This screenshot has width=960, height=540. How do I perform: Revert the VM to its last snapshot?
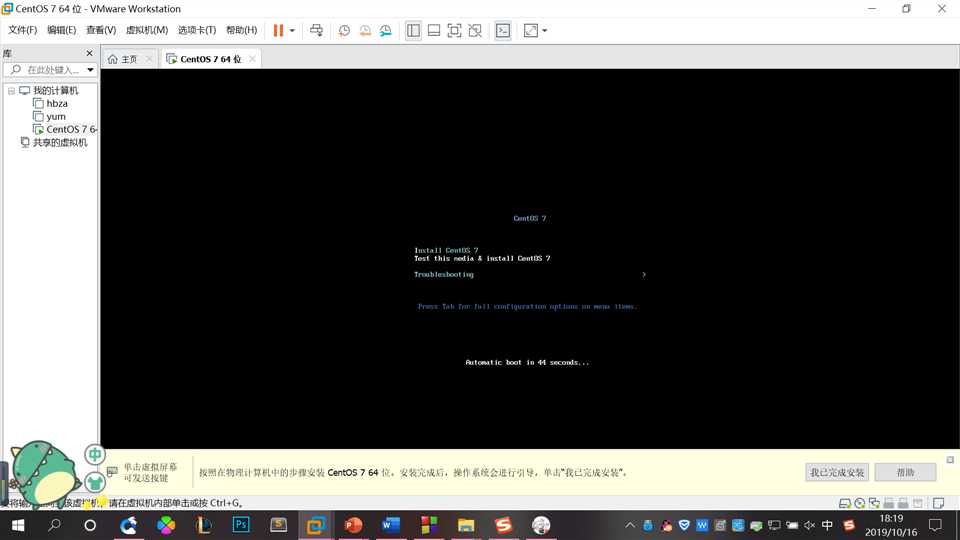pyautogui.click(x=365, y=30)
